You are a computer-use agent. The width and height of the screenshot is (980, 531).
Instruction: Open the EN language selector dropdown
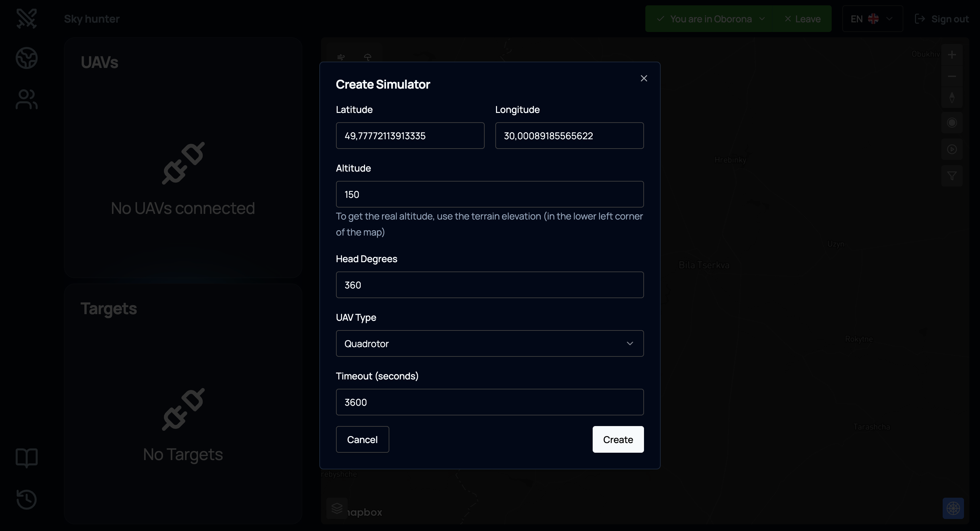coord(872,19)
